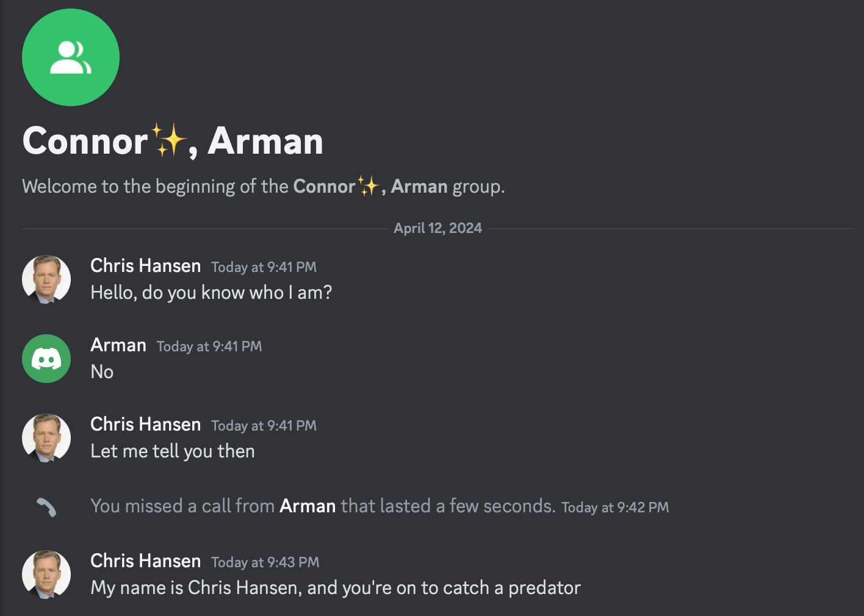864x616 pixels.
Task: Click the large green group icon
Action: [x=71, y=57]
